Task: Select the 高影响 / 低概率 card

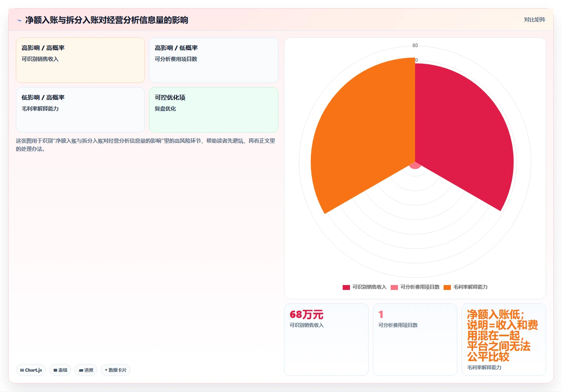Action: (x=213, y=60)
